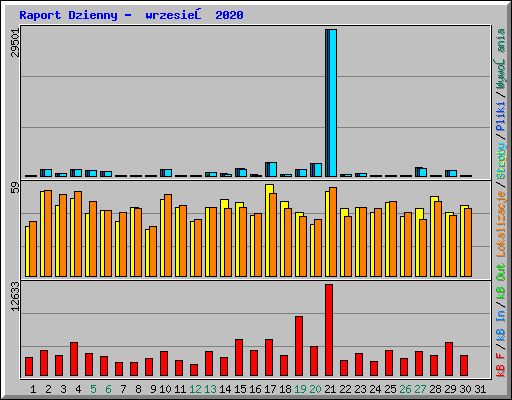The width and height of the screenshot is (512, 400).
Task: Click x-axis day label 1
Action: 33,389
